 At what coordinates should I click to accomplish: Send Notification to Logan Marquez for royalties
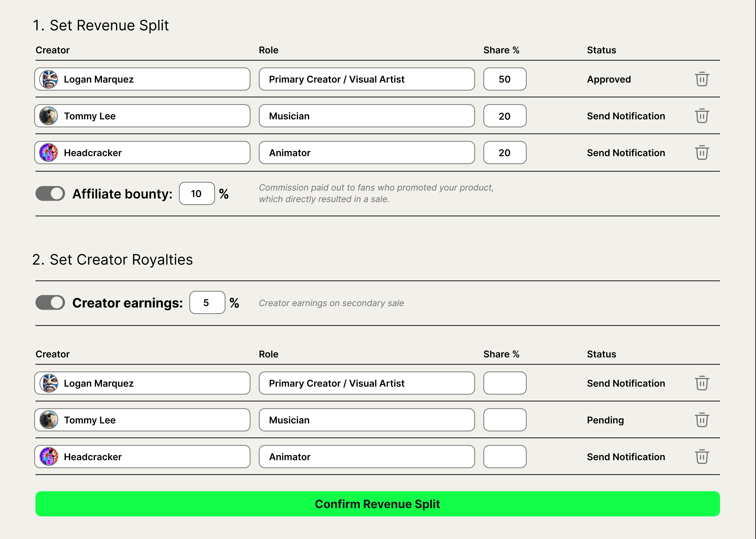pos(626,383)
